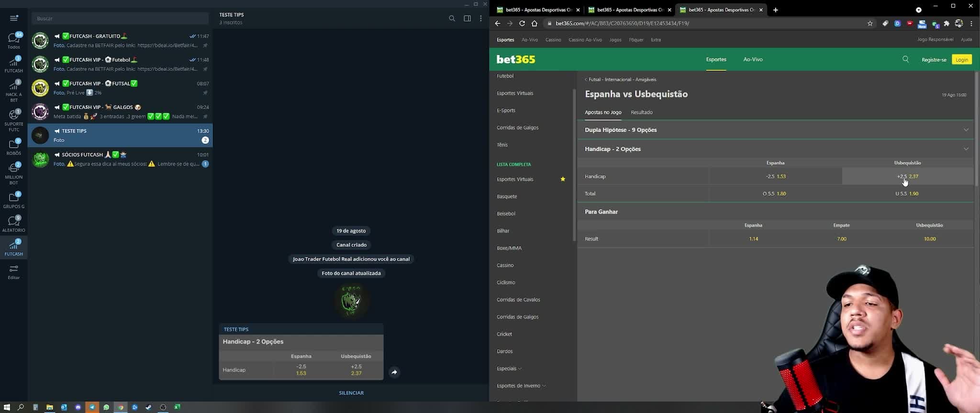Select Under 5.5 total odds 1.90
Image resolution: width=980 pixels, height=413 pixels.
pos(907,194)
